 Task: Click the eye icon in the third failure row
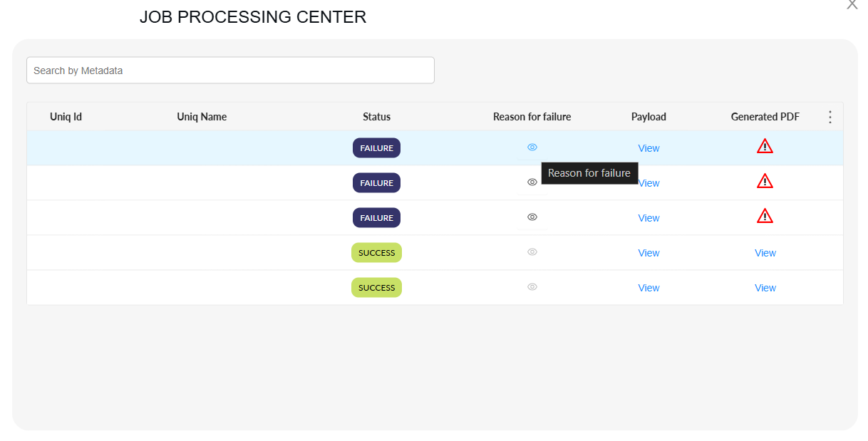coord(532,217)
